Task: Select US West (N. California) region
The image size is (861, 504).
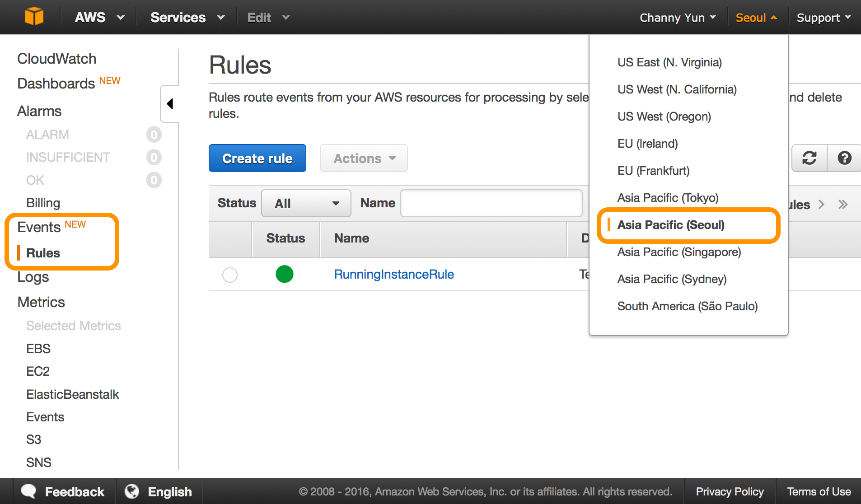Action: click(677, 89)
